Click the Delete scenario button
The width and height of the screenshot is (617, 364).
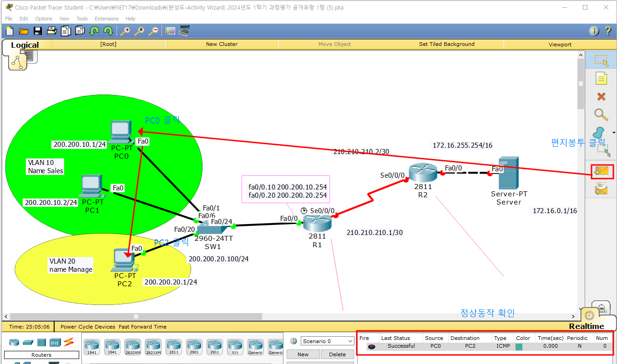[x=337, y=354]
